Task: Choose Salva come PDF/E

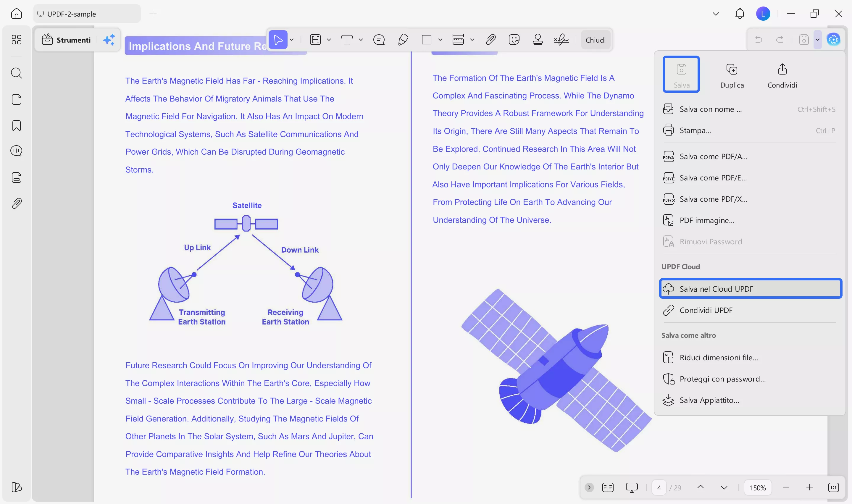Action: [750, 178]
